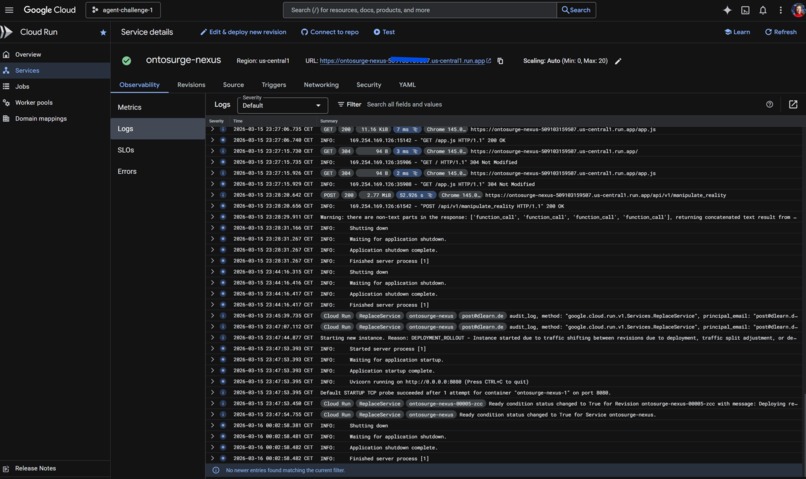Open logs help question-mark icon
The image size is (806, 479).
769,104
